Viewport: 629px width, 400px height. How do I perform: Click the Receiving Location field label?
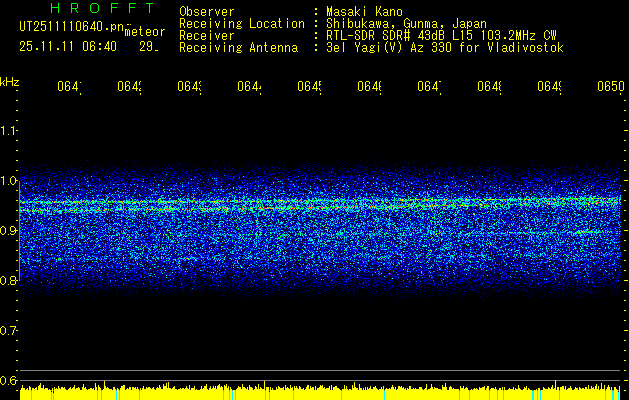241,24
